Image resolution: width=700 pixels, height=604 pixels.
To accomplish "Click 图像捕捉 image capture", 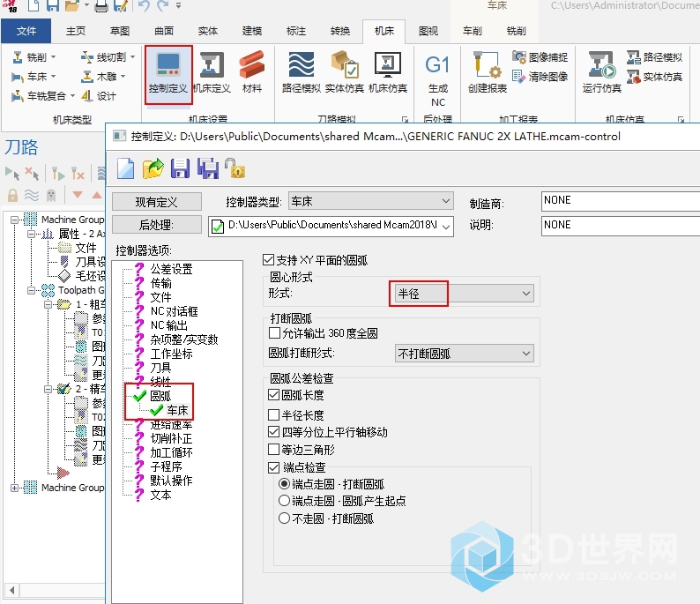I will [x=540, y=57].
